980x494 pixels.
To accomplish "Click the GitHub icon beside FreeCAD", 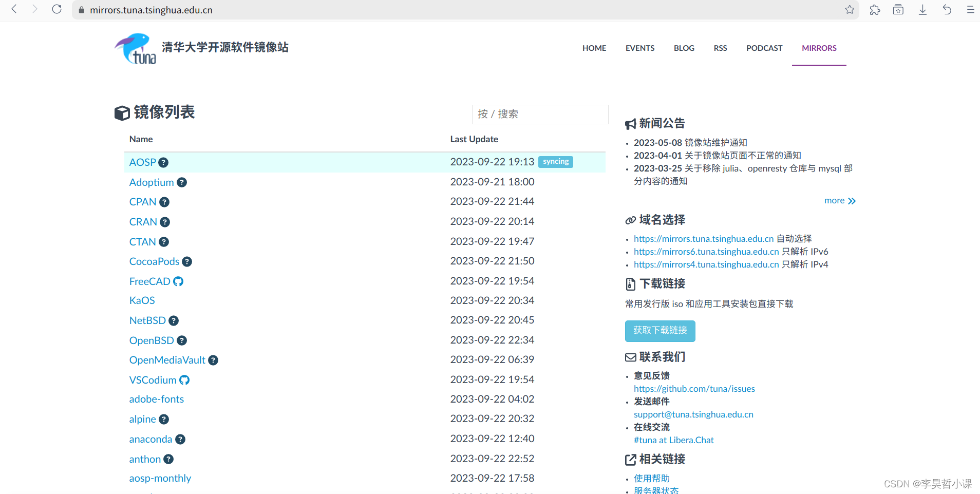I will 178,281.
